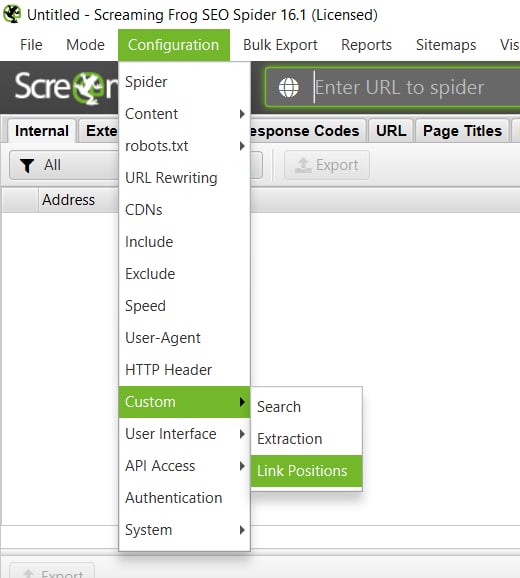Screen dimensions: 520x578
Task: Expand the robots.txt submenu
Action: click(184, 146)
